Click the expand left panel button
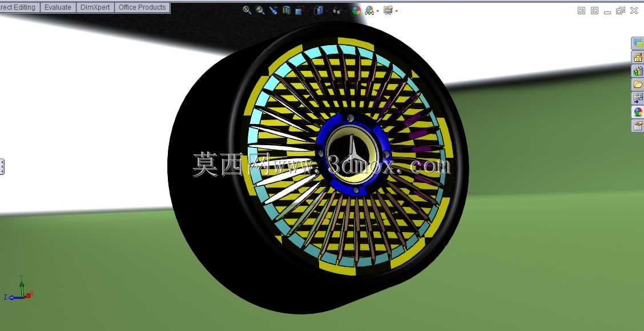644x331 pixels. 581,11
